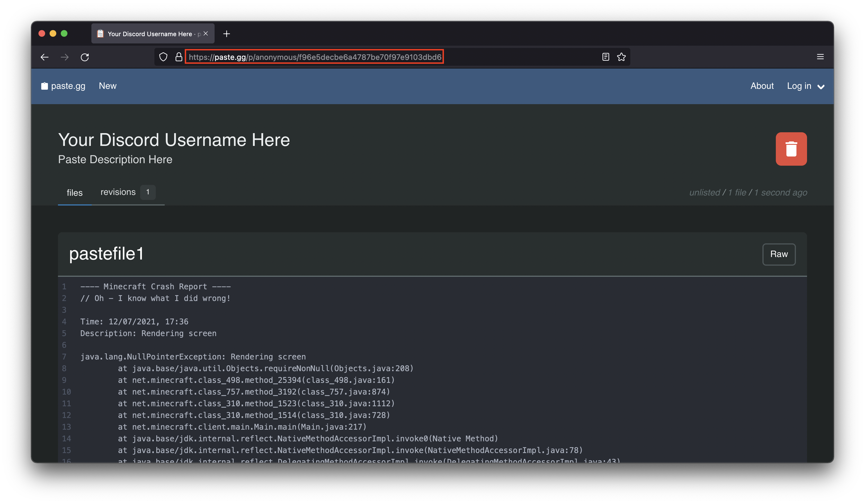
Task: Click the New paste button
Action: click(x=108, y=86)
